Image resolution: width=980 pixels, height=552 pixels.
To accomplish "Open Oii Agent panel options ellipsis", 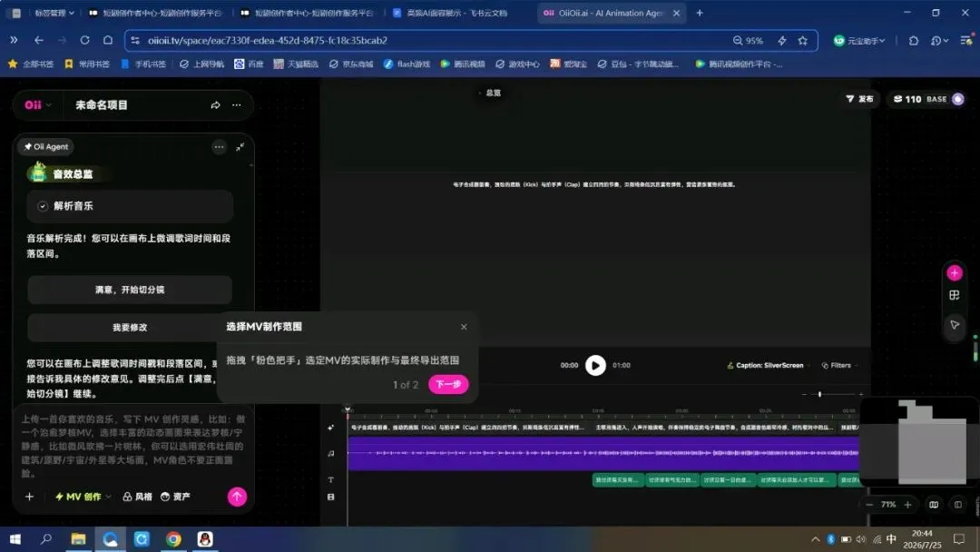I will (x=219, y=147).
